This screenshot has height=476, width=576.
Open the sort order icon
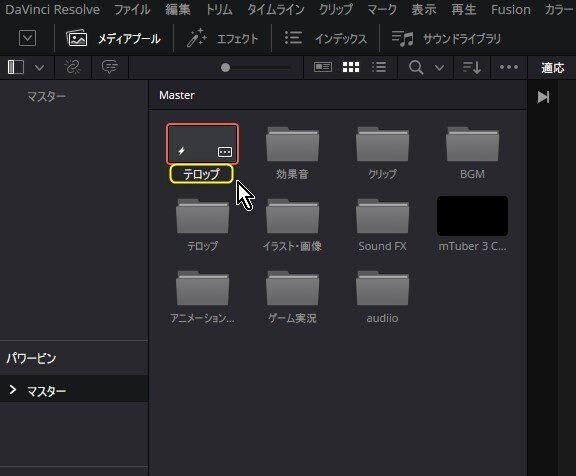pyautogui.click(x=472, y=68)
